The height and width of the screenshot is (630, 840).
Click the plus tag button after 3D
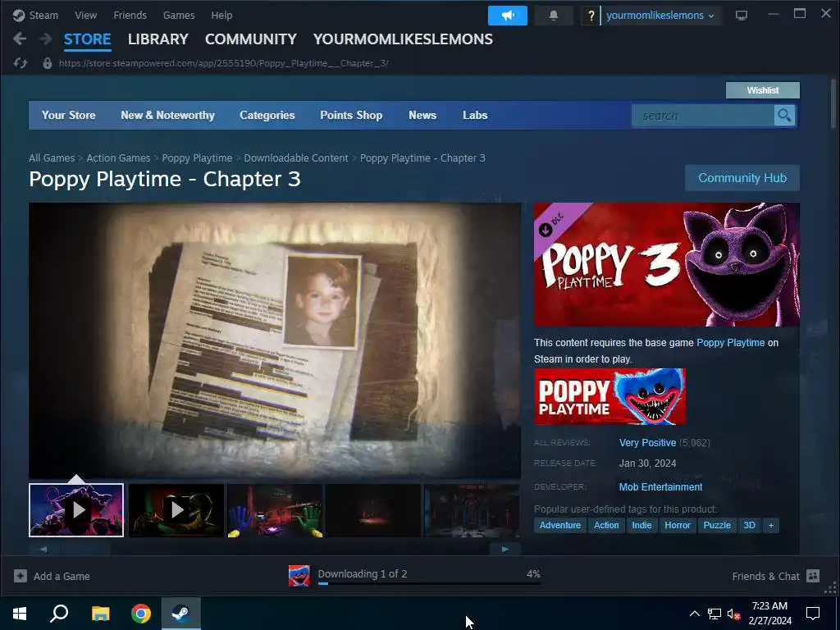pos(771,525)
